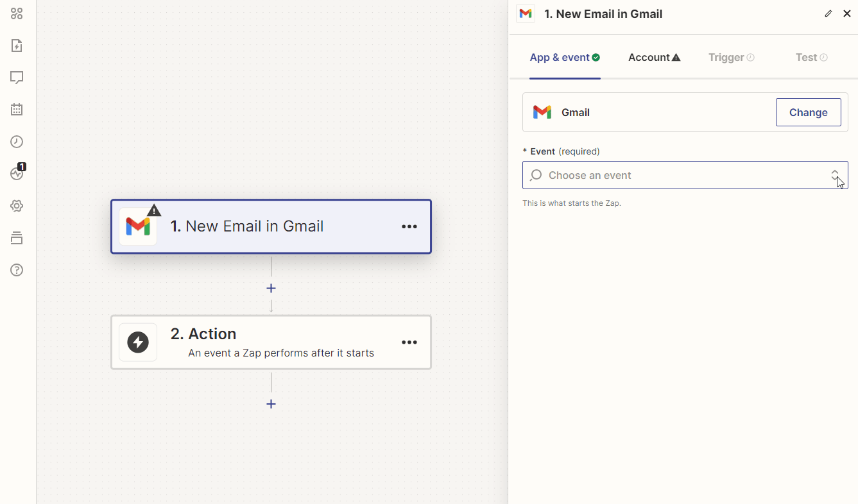858x504 pixels.
Task: Click the lightning bolt Action icon
Action: click(138, 342)
